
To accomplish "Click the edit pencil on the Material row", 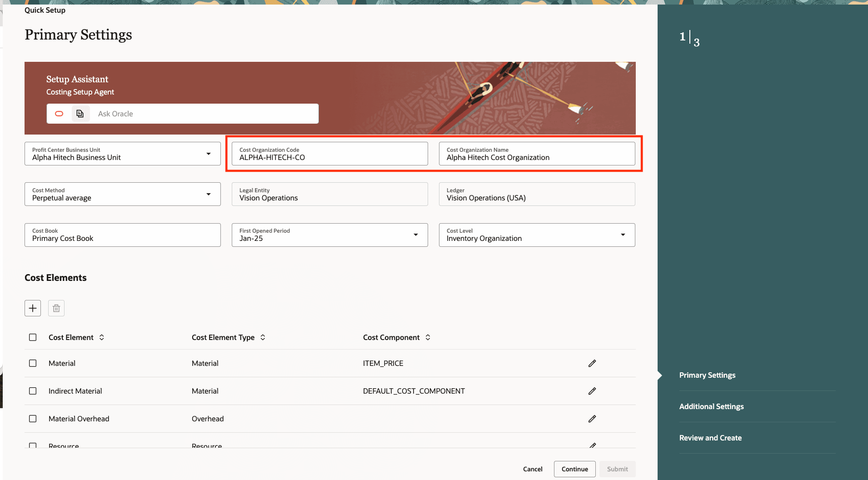I will click(592, 363).
